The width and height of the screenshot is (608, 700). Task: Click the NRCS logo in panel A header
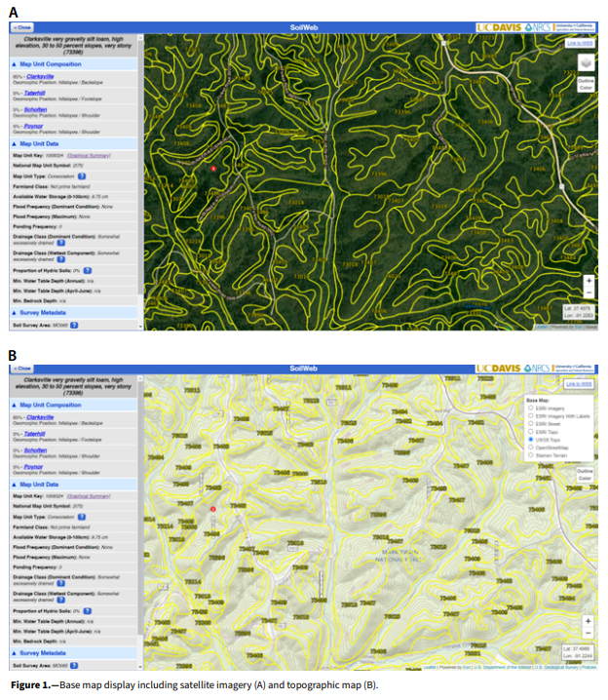(538, 27)
